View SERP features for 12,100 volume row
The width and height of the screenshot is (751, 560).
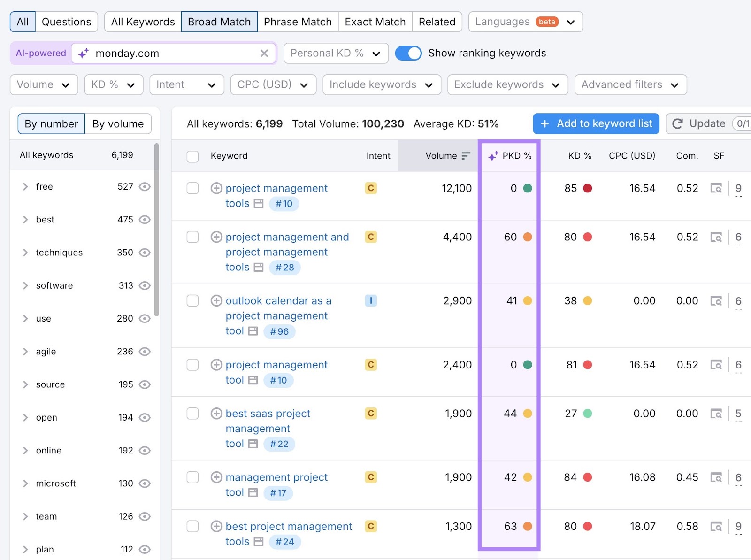pos(716,188)
